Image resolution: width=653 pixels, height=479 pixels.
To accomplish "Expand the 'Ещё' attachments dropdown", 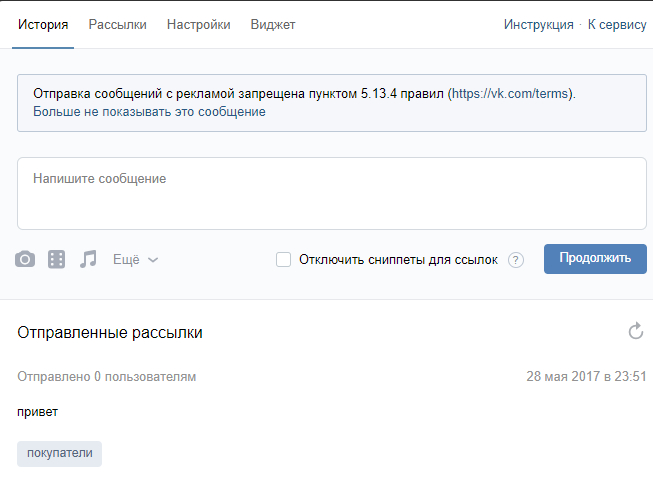I will click(x=135, y=259).
